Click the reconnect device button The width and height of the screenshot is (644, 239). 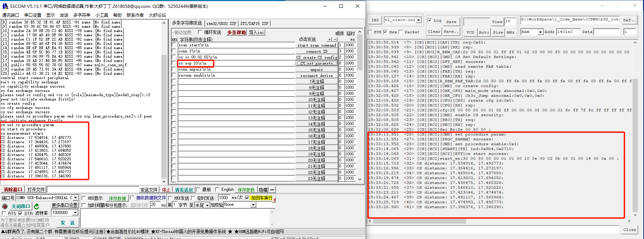[316, 76]
